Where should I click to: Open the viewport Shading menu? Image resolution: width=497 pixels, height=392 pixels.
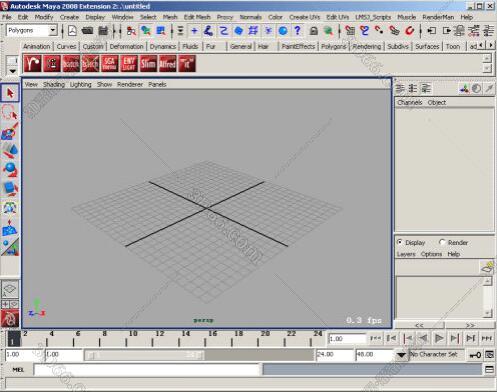pyautogui.click(x=54, y=84)
